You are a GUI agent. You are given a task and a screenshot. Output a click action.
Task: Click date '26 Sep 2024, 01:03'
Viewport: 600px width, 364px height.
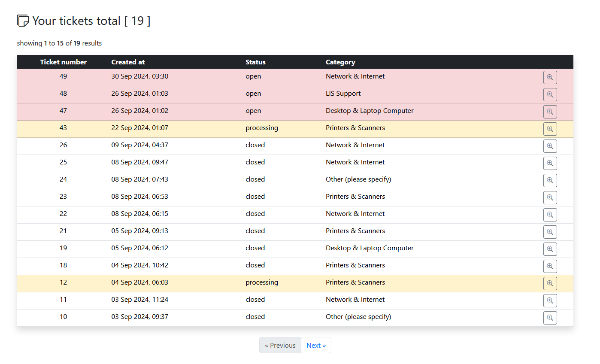click(x=140, y=94)
